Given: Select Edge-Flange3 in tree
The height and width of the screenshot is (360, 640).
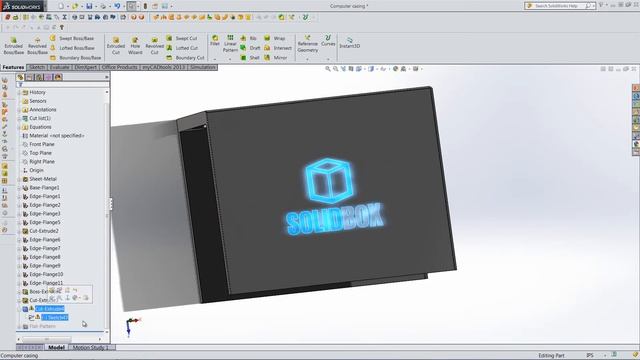Looking at the screenshot, I should coord(44,213).
